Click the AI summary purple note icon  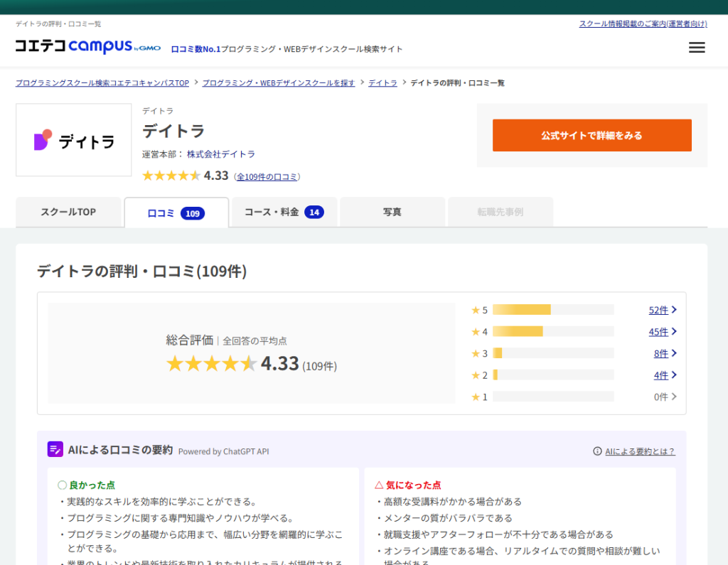point(55,449)
